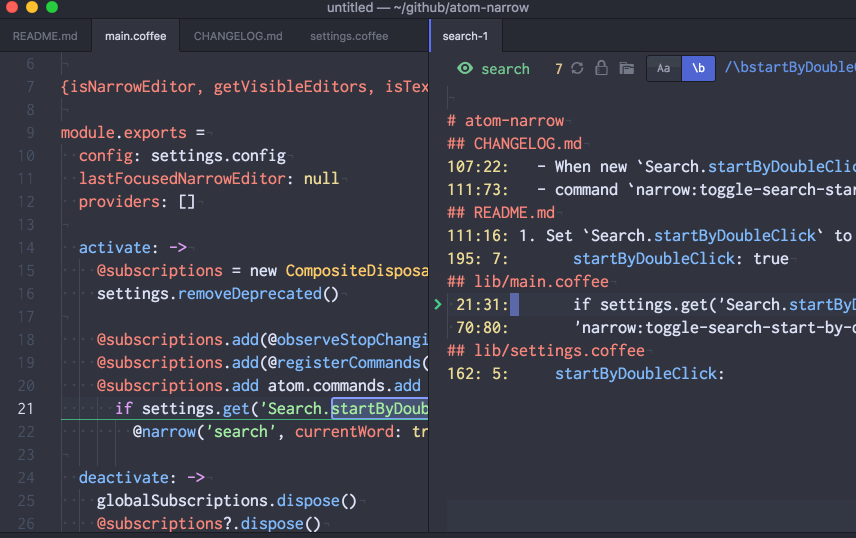Image resolution: width=856 pixels, height=538 pixels.
Task: Toggle the protected lock icon
Action: (601, 68)
